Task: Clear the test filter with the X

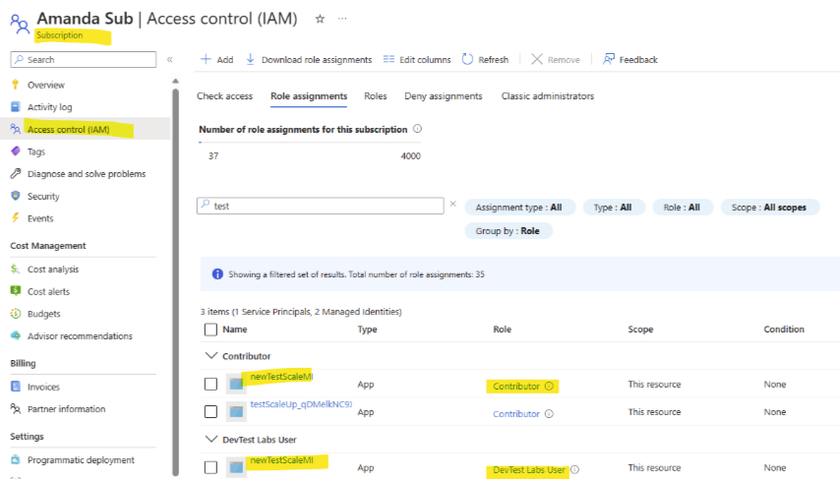Action: [453, 204]
